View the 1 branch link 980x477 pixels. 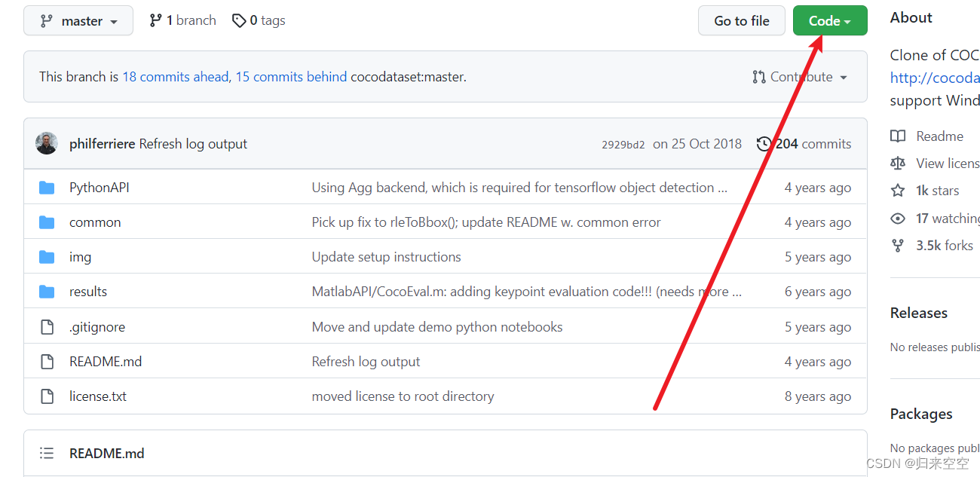click(182, 21)
